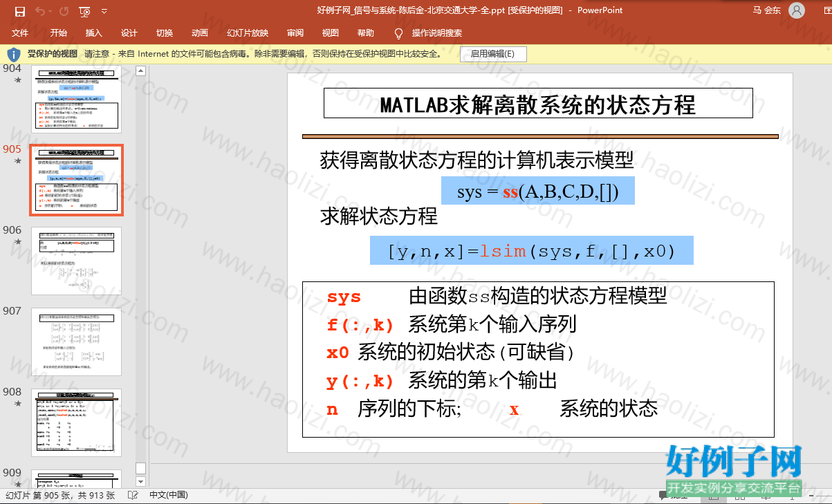Viewport: 832px width, 504px height.
Task: Select slide 907 thumbnail
Action: 76,342
